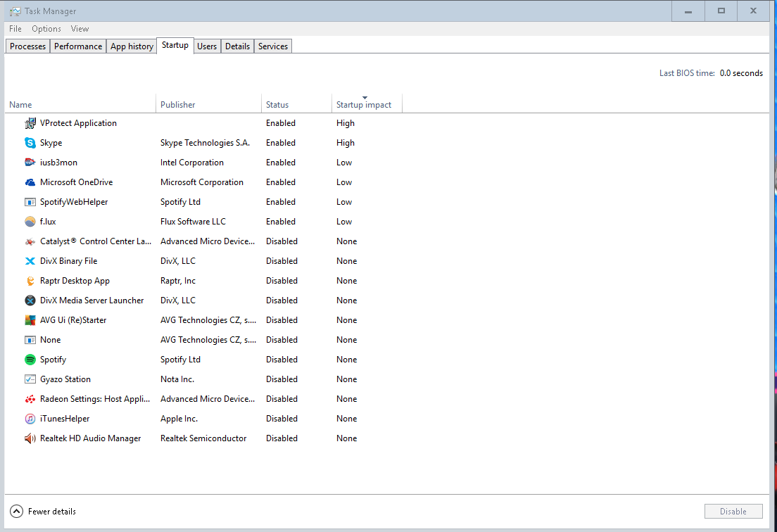777x532 pixels.
Task: Open the File menu
Action: (x=15, y=29)
